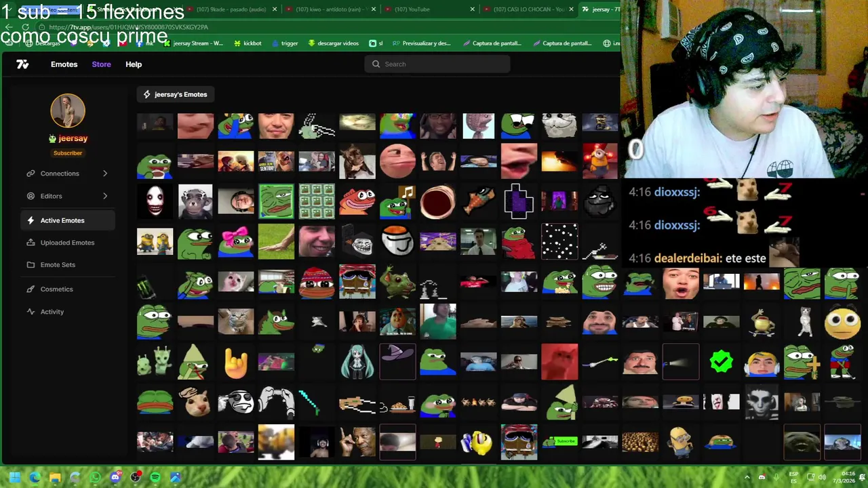Open the jeersay Stream bookmark
Image resolution: width=868 pixels, height=488 pixels.
tap(193, 43)
